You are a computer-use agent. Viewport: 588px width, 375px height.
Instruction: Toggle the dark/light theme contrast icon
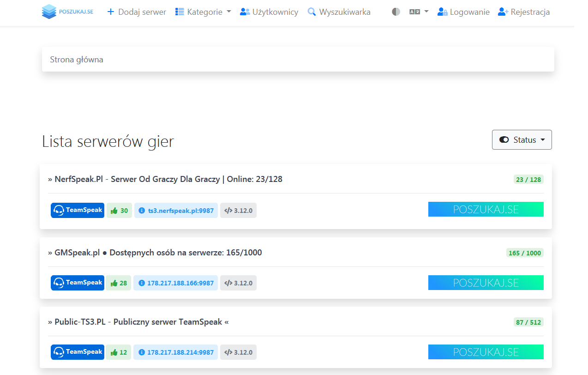(396, 12)
